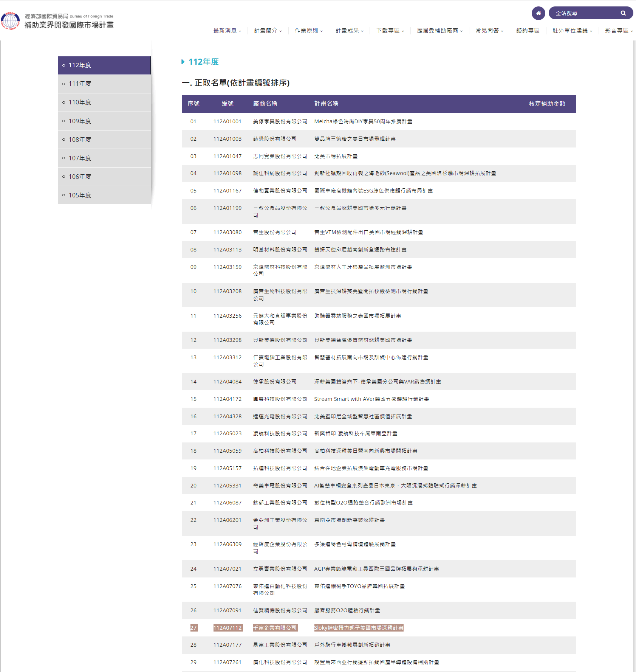Click the home icon button
The height and width of the screenshot is (672, 636).
(538, 13)
